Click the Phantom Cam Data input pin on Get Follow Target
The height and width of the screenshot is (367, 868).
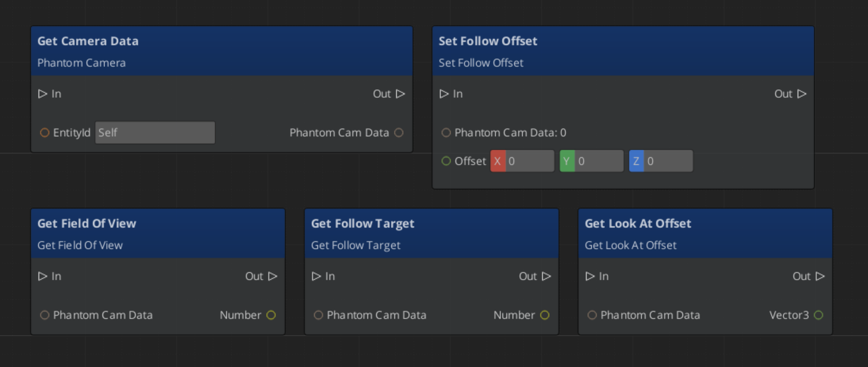(318, 315)
